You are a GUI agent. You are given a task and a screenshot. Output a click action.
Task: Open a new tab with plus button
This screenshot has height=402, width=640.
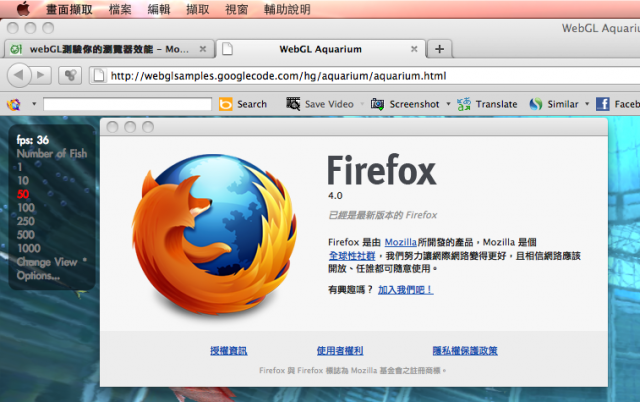[x=439, y=49]
